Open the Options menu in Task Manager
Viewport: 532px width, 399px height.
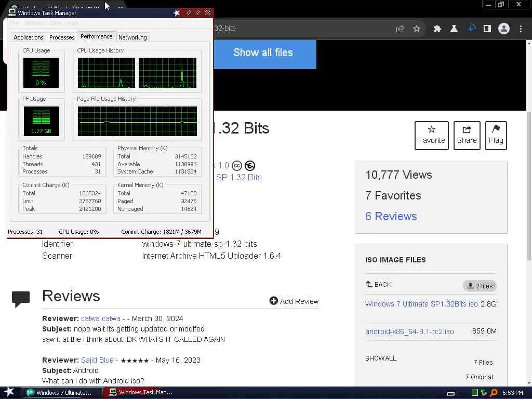(34, 23)
